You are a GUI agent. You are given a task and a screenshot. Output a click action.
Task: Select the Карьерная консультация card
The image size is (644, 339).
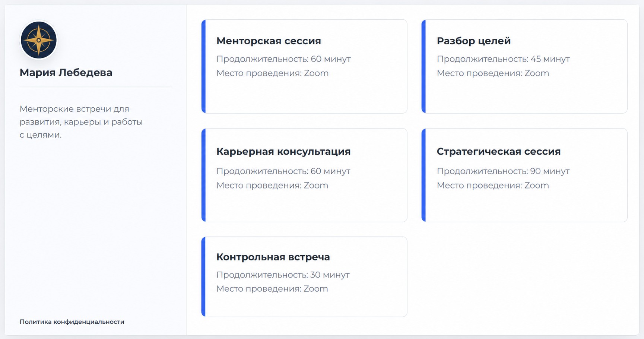point(304,175)
